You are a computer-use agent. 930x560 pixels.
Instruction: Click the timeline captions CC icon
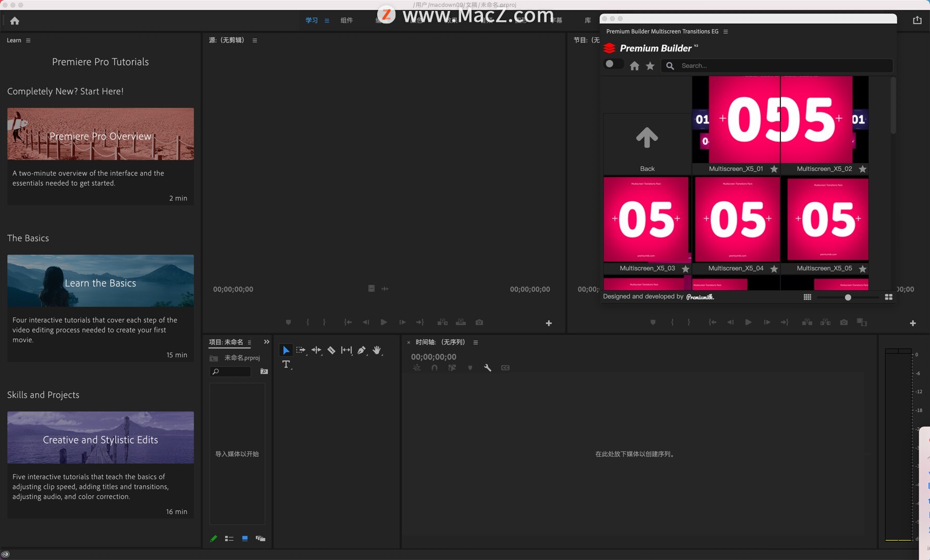coord(505,368)
